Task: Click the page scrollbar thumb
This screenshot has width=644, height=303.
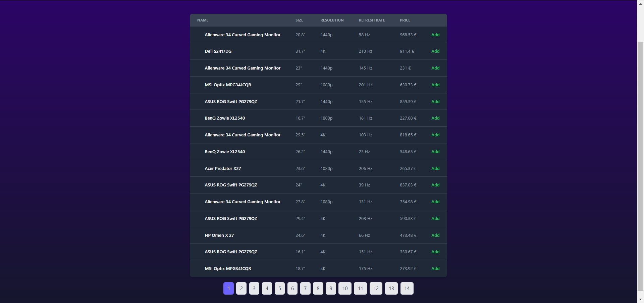Action: [x=640, y=166]
